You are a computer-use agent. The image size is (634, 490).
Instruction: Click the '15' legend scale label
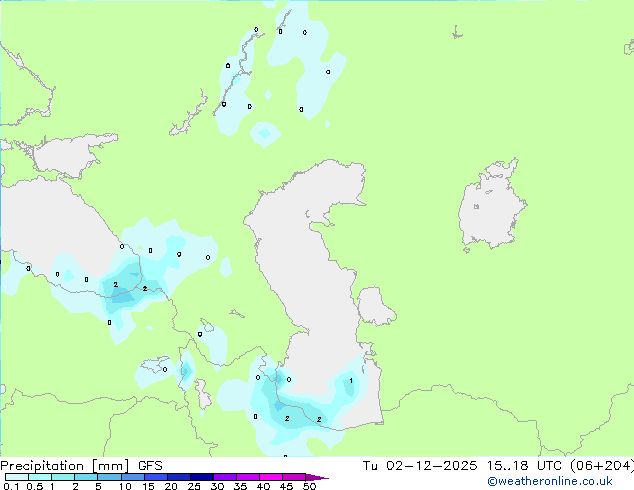tap(148, 486)
